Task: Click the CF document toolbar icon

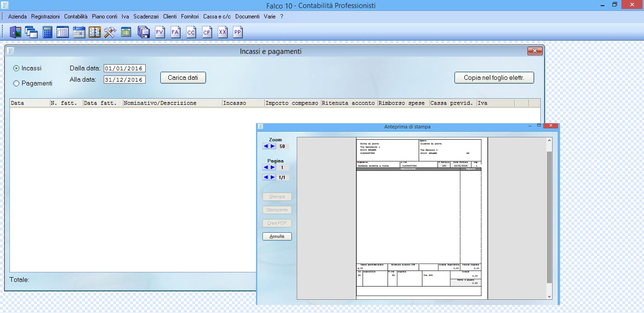Action: [206, 32]
